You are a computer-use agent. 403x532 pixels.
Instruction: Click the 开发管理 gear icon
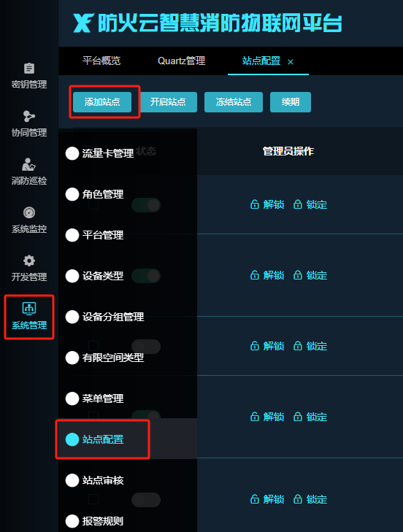[29, 261]
